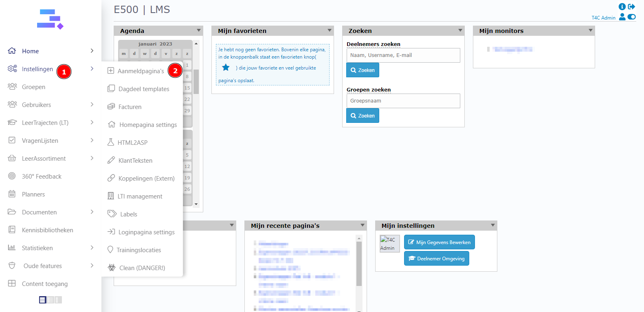Select the first sidebar layout mode icon
The height and width of the screenshot is (312, 644).
coord(42,300)
